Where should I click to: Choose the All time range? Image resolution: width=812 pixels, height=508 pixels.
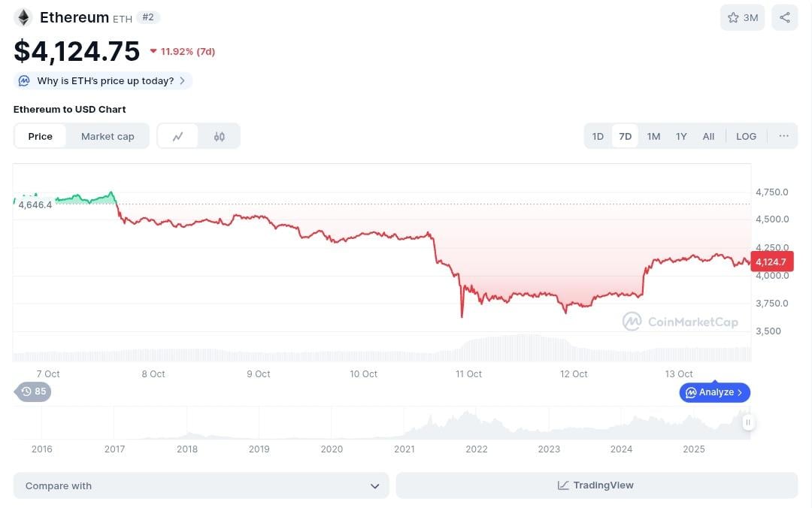point(708,136)
